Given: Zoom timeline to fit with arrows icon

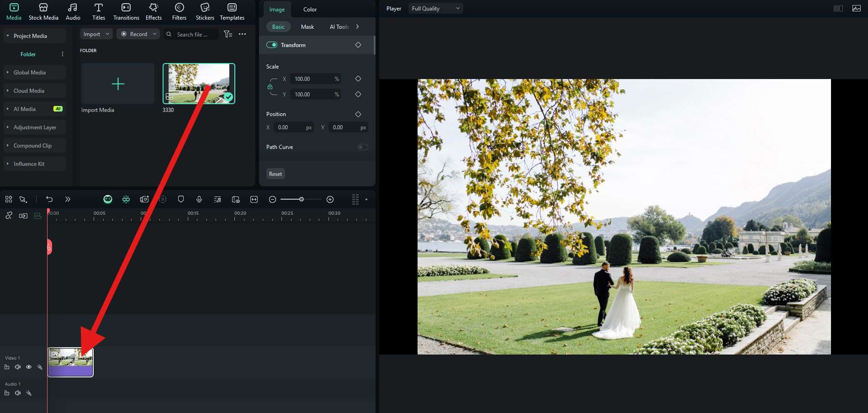Looking at the screenshot, I should pyautogui.click(x=254, y=199).
